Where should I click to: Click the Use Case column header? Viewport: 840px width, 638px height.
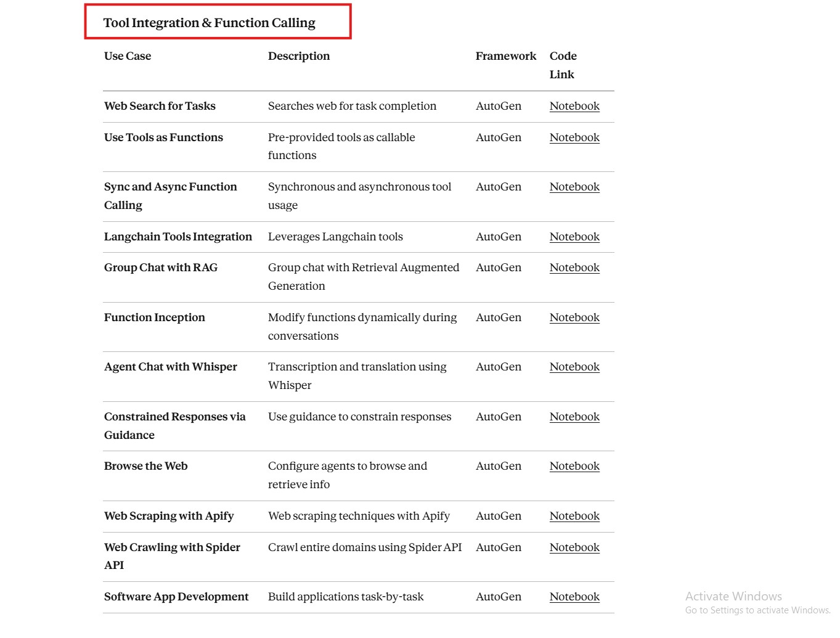(128, 56)
